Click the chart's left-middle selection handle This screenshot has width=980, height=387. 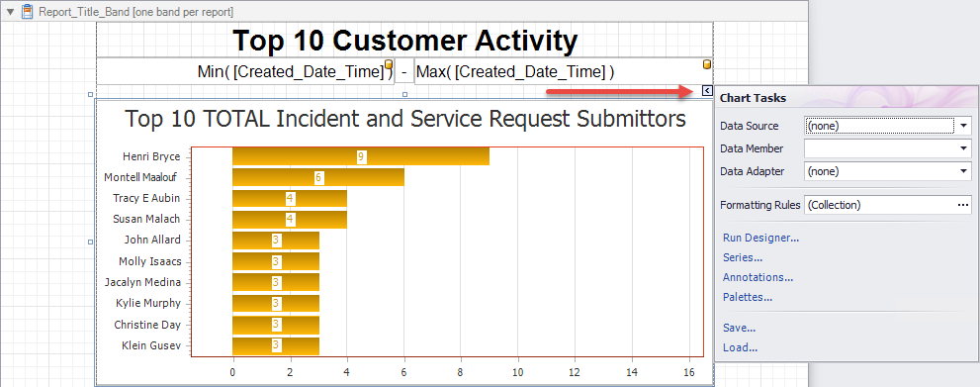click(x=91, y=242)
